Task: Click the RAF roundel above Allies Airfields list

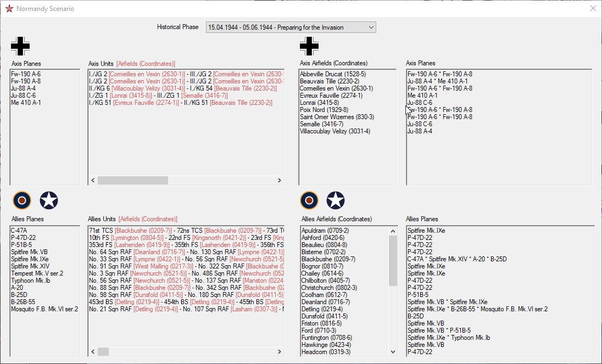Action: coord(309,200)
